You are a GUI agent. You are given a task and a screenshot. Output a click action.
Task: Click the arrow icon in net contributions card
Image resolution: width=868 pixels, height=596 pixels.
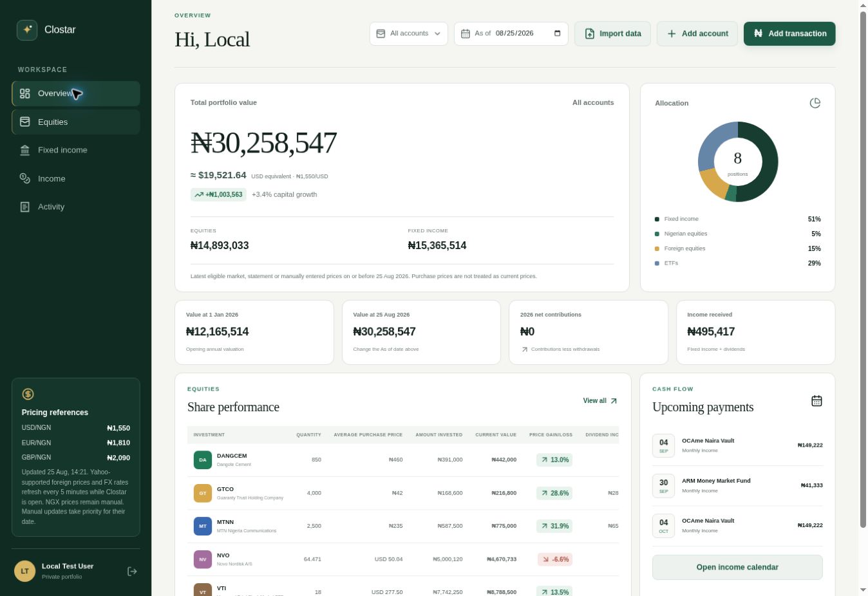pos(524,349)
